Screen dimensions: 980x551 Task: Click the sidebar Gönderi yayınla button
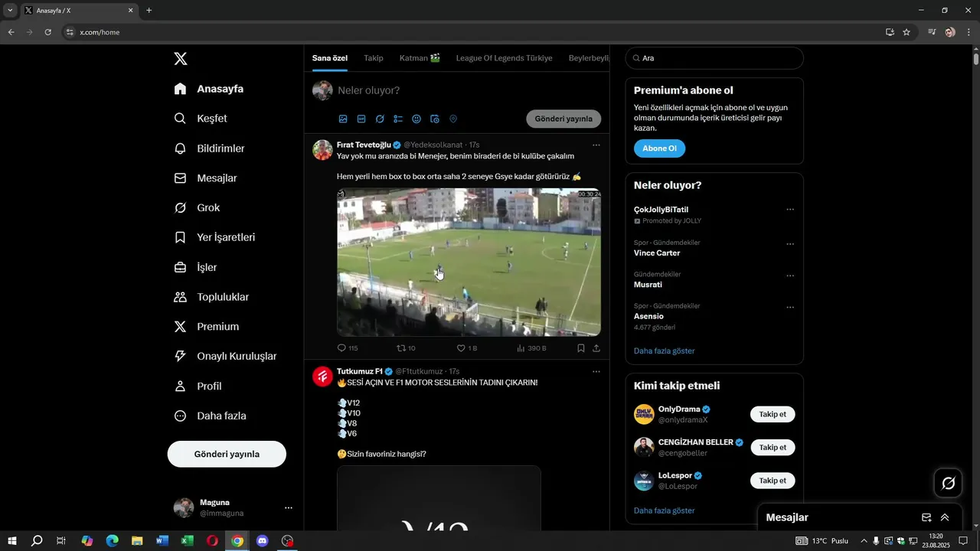[227, 454]
